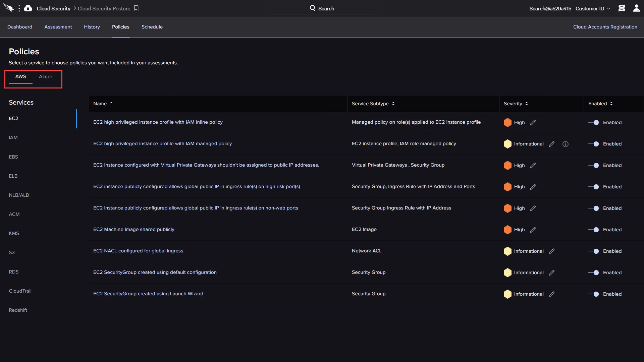Select the S3 service in sidebar
Viewport: 644px width, 362px height.
point(12,252)
